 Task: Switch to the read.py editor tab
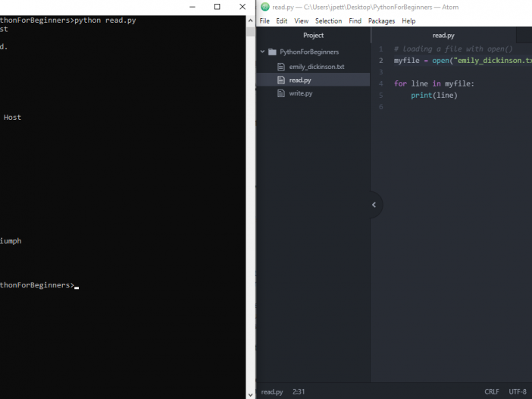point(443,36)
